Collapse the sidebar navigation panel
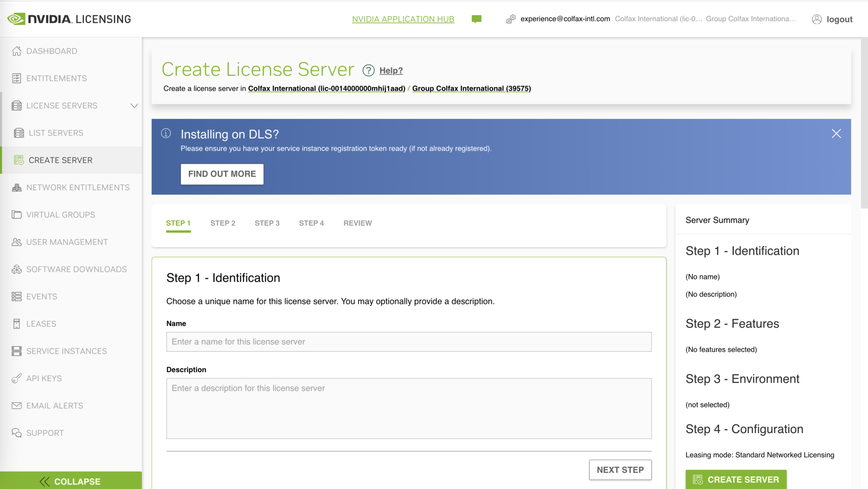This screenshot has width=868, height=489. coord(71,481)
